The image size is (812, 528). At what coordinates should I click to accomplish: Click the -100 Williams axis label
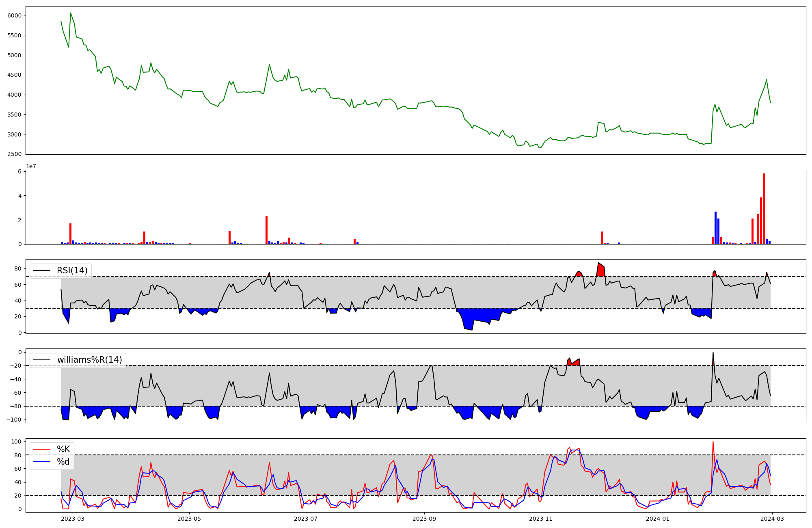(14, 420)
